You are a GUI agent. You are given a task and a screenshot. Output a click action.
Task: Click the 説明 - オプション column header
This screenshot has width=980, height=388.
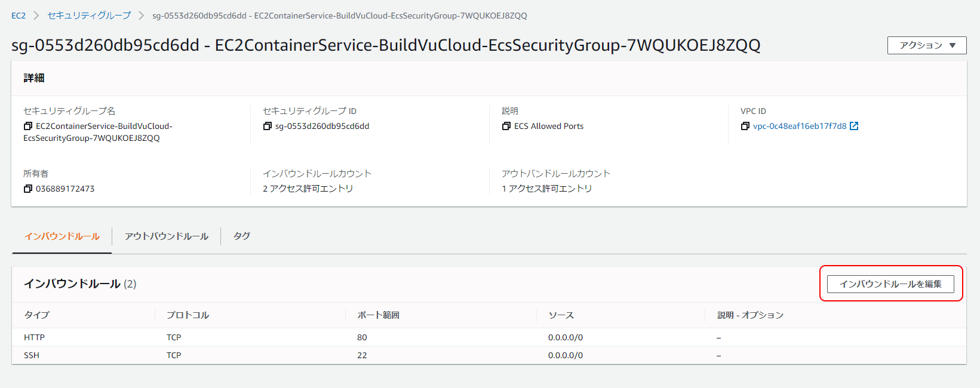(x=751, y=315)
